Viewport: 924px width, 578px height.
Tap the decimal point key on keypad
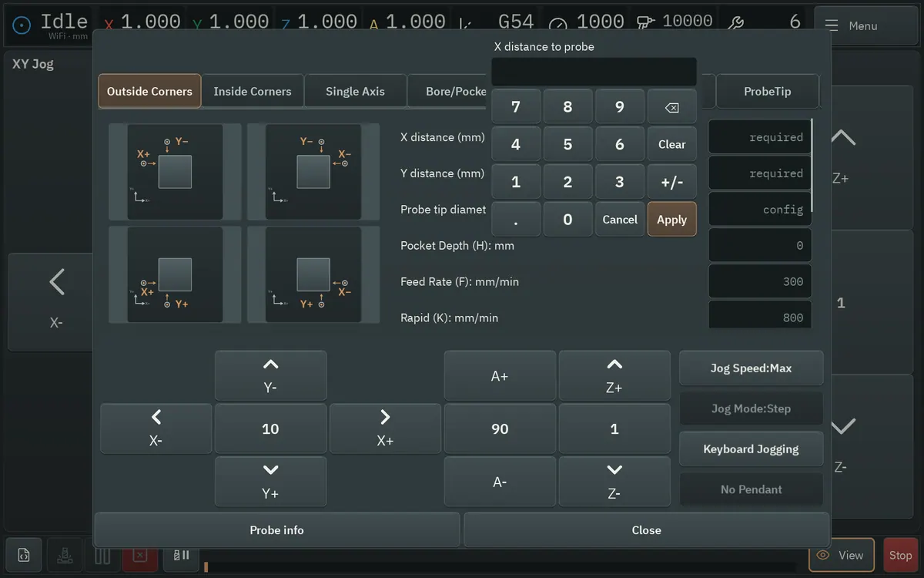(516, 220)
